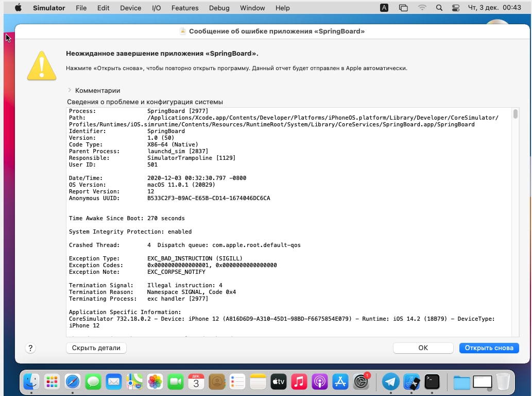The width and height of the screenshot is (532, 396).
Task: Open the Edit menu
Action: coord(103,8)
